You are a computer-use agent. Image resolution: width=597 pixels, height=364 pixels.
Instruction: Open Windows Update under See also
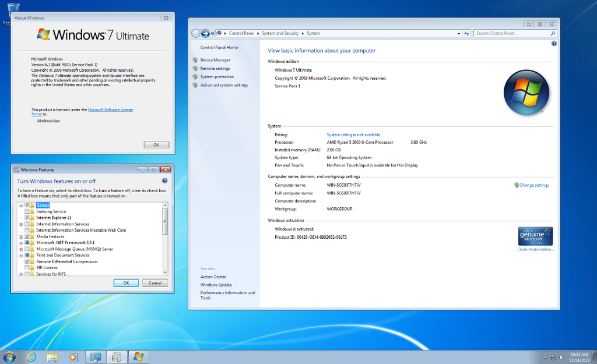(x=216, y=285)
